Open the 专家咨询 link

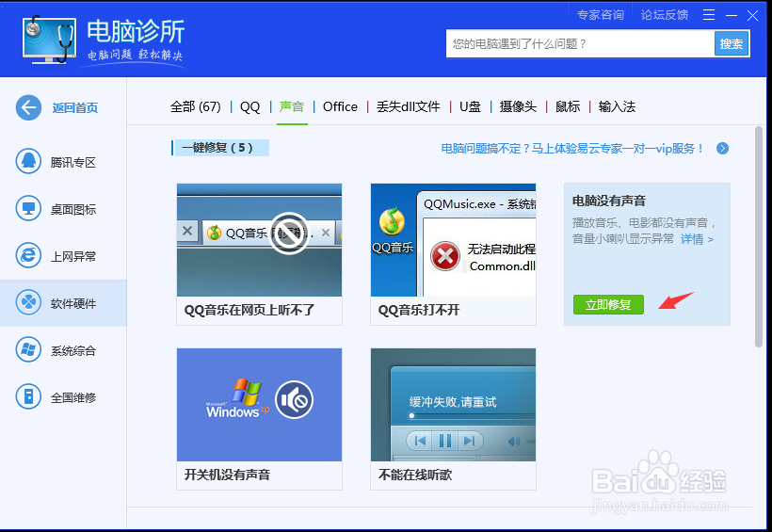pos(600,15)
